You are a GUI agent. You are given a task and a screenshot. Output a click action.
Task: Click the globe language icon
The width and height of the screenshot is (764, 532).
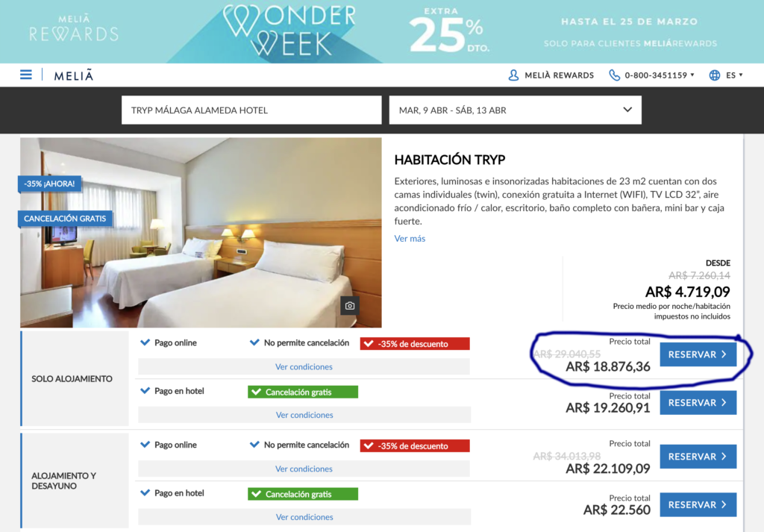714,75
